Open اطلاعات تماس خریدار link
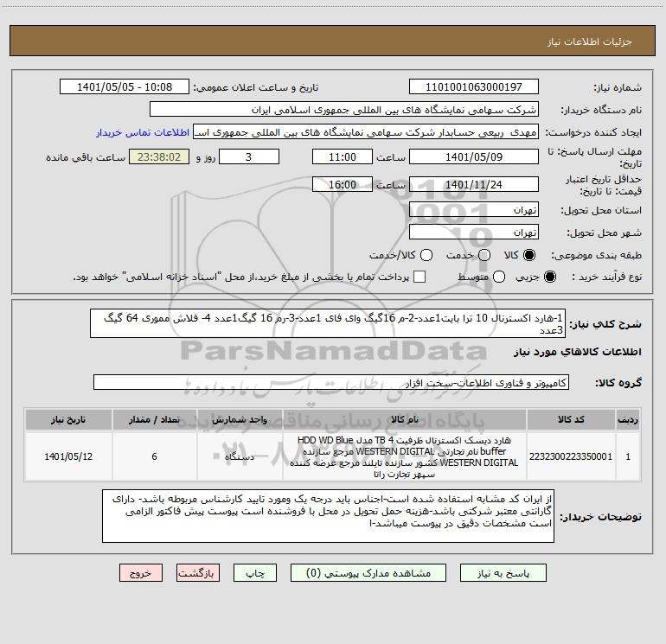666x644 pixels. coord(143,132)
